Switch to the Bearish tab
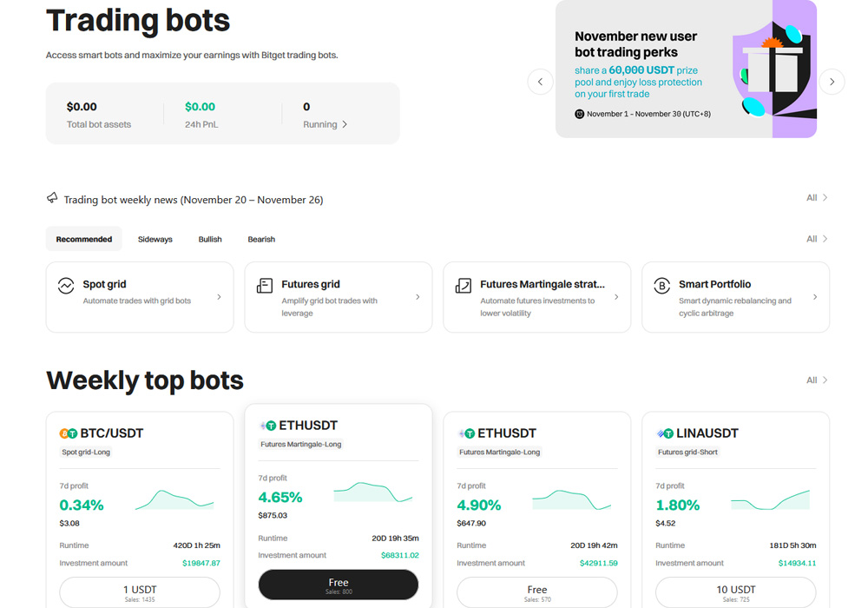 [261, 239]
